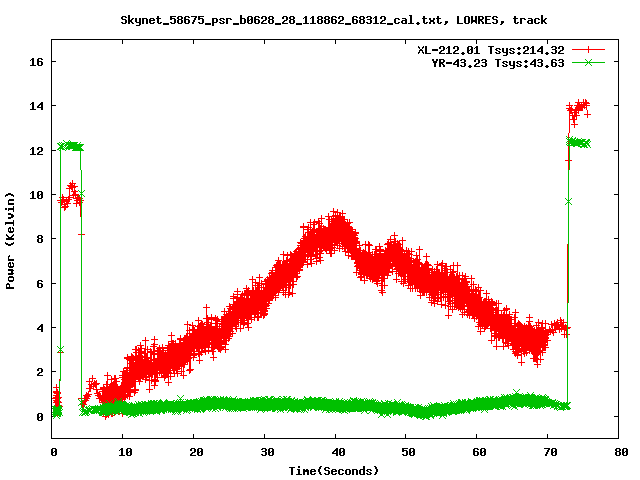
Task: Click the x-axis tick label 40
Action: [338, 452]
